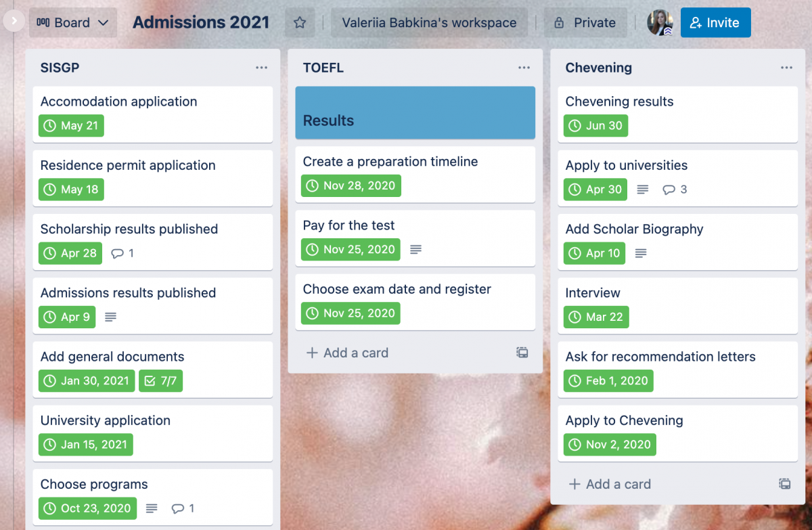Click the Invite button
The width and height of the screenshot is (812, 530).
(x=715, y=22)
